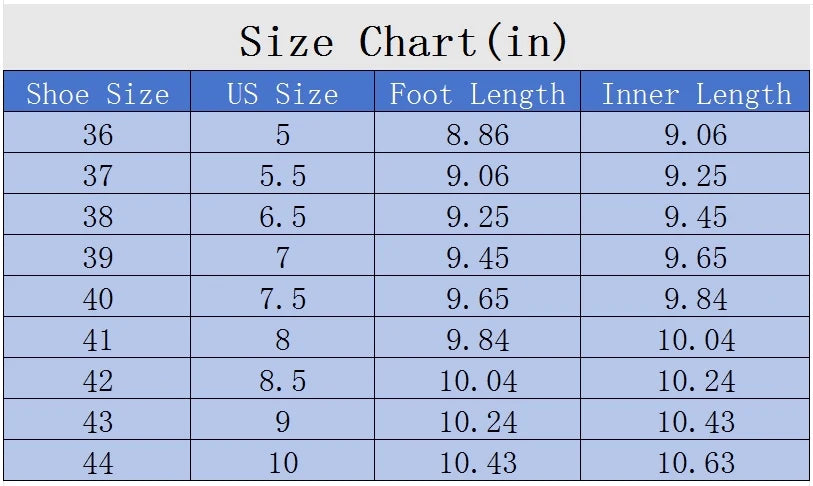Viewport: 813px width, 486px height.
Task: Click the "US Size" column header
Action: [282, 94]
